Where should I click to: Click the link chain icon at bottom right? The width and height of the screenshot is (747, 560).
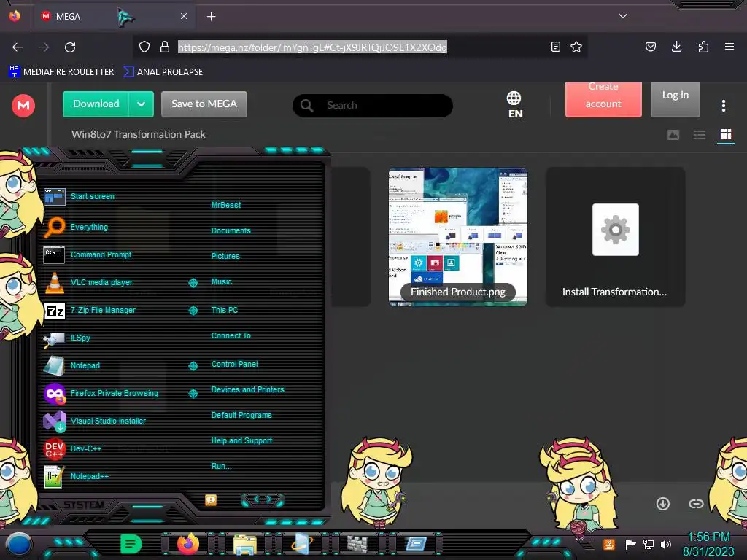[696, 504]
